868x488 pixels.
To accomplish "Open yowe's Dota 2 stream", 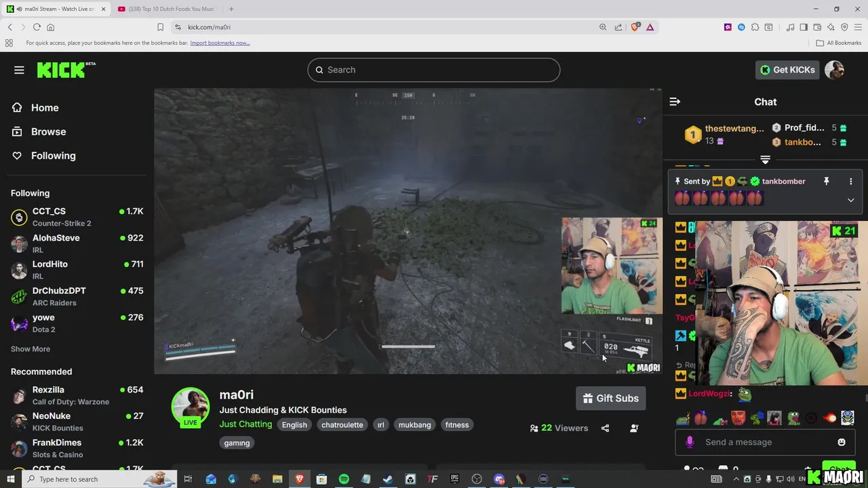I will (x=77, y=323).
